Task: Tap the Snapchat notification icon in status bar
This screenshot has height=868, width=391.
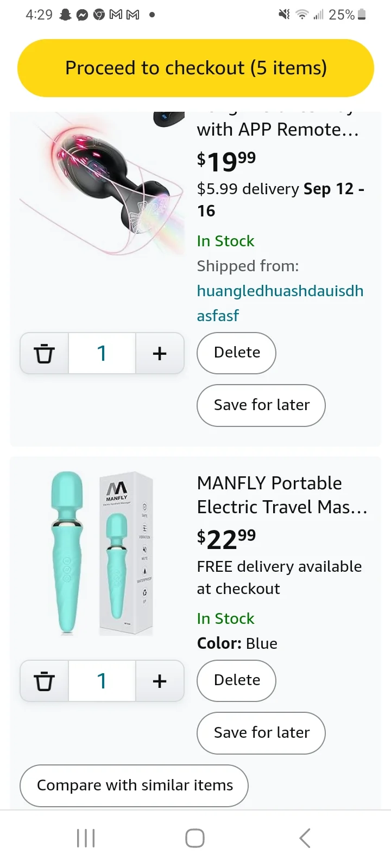Action: coord(66,15)
